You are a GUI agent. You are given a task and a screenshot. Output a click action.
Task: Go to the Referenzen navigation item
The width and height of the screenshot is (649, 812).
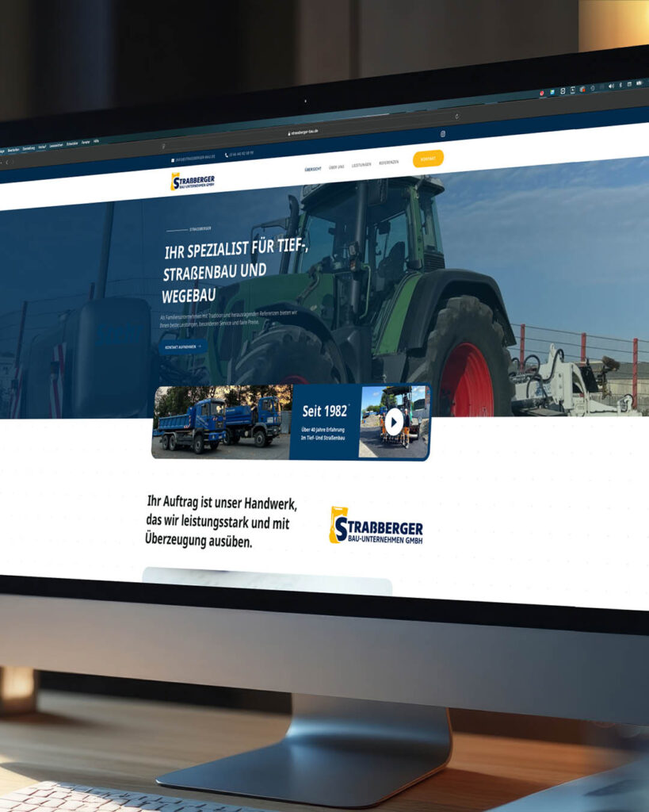(388, 163)
